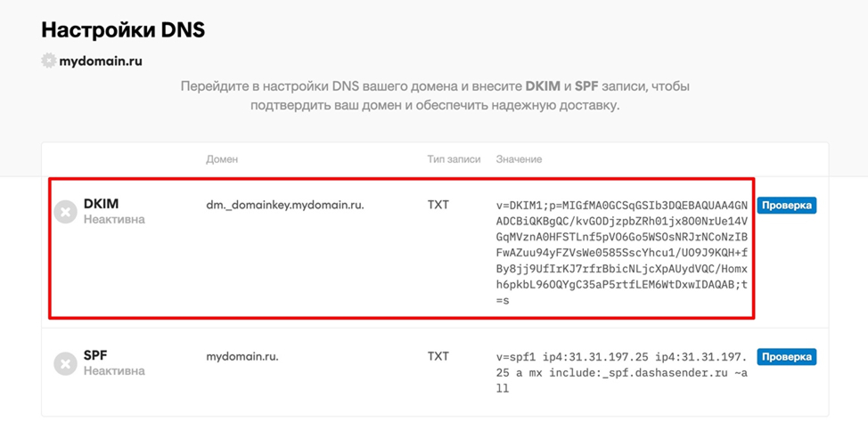Screen dimensions: 868x430
Task: Click the Тип записи column header
Action: 455,159
